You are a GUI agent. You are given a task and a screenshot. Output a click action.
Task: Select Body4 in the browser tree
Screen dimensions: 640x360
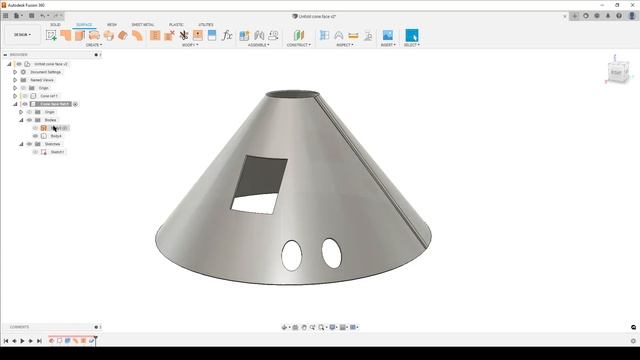click(56, 136)
